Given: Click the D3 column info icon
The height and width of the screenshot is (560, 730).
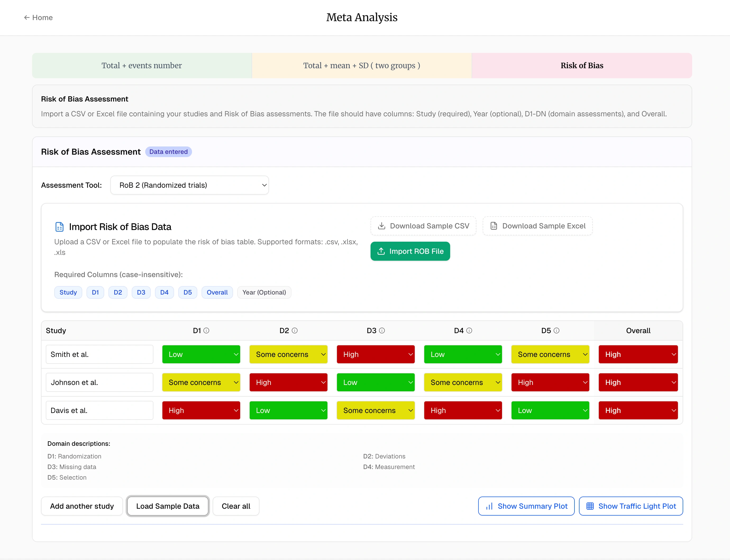Looking at the screenshot, I should 382,331.
